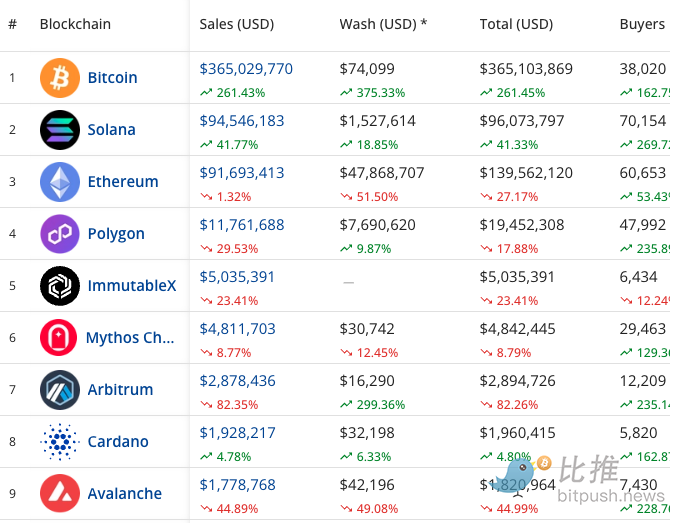Screen dimensions: 685x523
Task: Click the Mythos Chain logo icon
Action: [59, 338]
